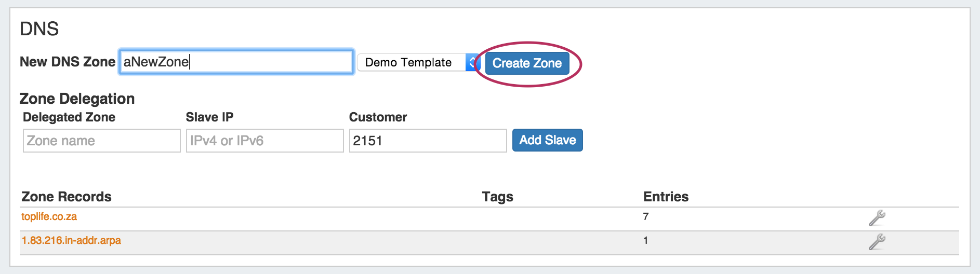Click the Entries column header
Image resolution: width=980 pixels, height=274 pixels.
pyautogui.click(x=666, y=197)
